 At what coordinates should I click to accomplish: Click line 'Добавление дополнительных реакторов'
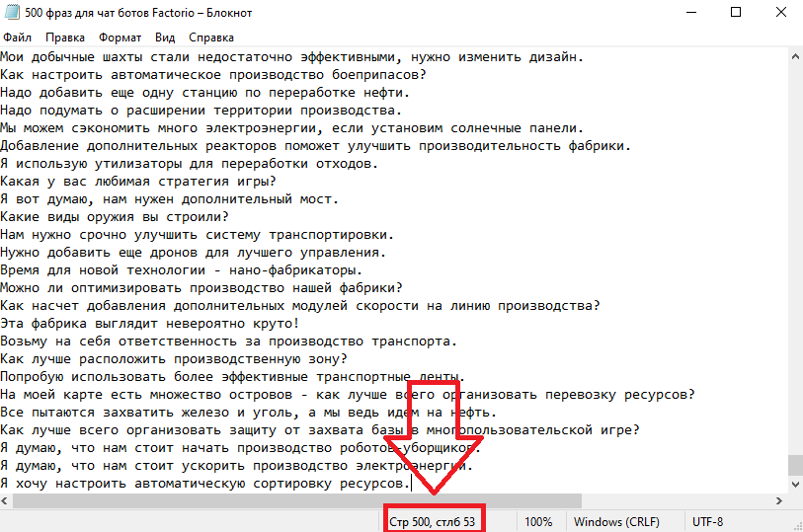tap(315, 146)
